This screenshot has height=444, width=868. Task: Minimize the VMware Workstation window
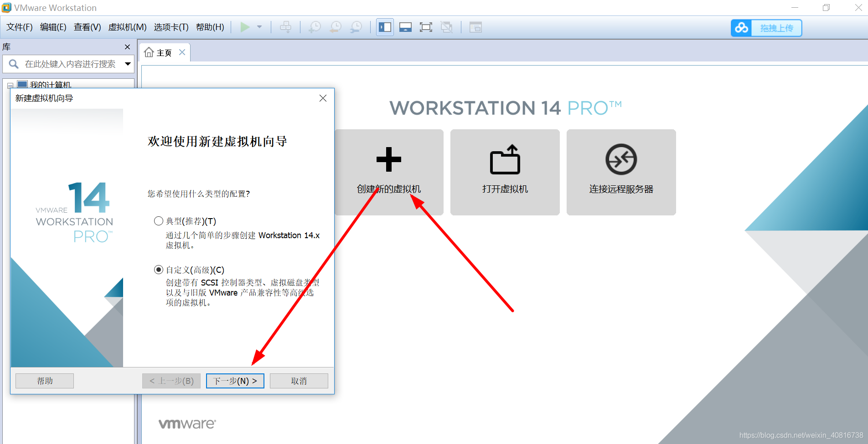[x=795, y=8]
